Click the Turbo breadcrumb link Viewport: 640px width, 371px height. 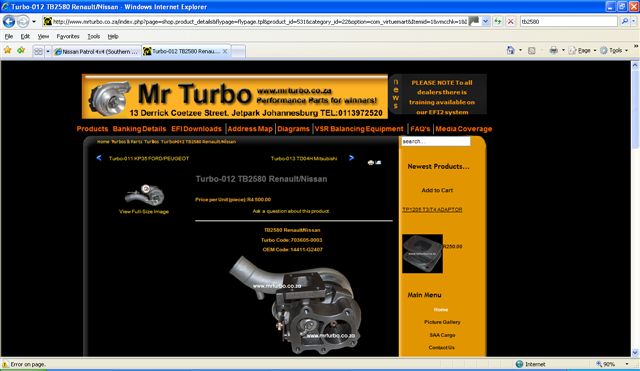(x=151, y=142)
